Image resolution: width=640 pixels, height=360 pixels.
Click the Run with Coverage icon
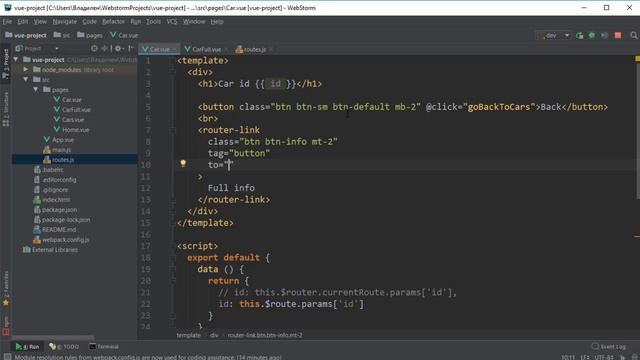click(x=604, y=36)
